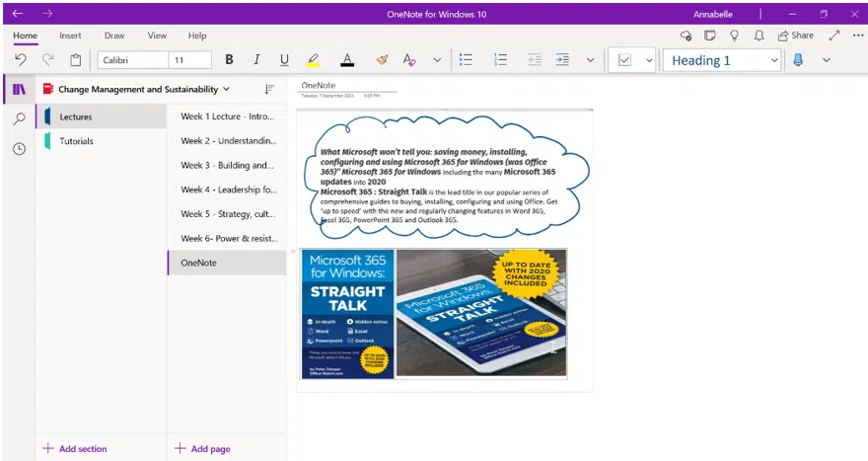
Task: Select the Tutorials section
Action: [102, 141]
